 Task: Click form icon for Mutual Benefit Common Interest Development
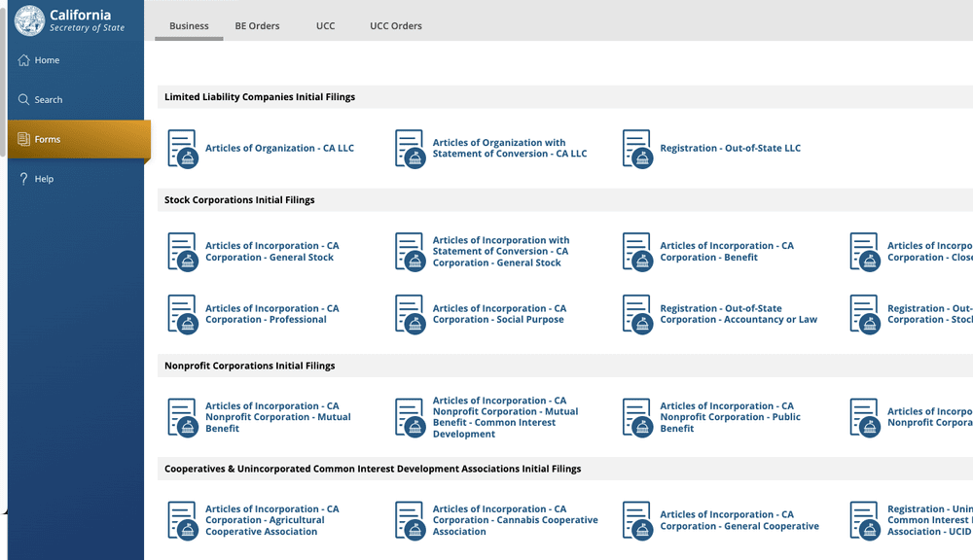click(x=411, y=417)
